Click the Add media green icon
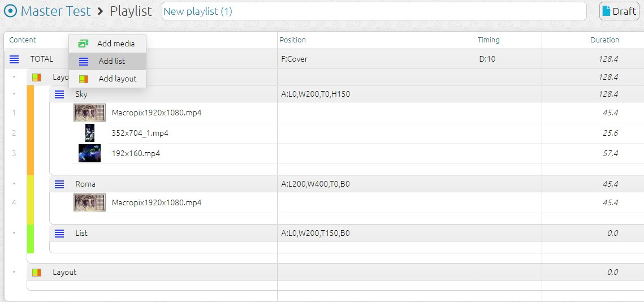This screenshot has height=302, width=644. point(84,44)
